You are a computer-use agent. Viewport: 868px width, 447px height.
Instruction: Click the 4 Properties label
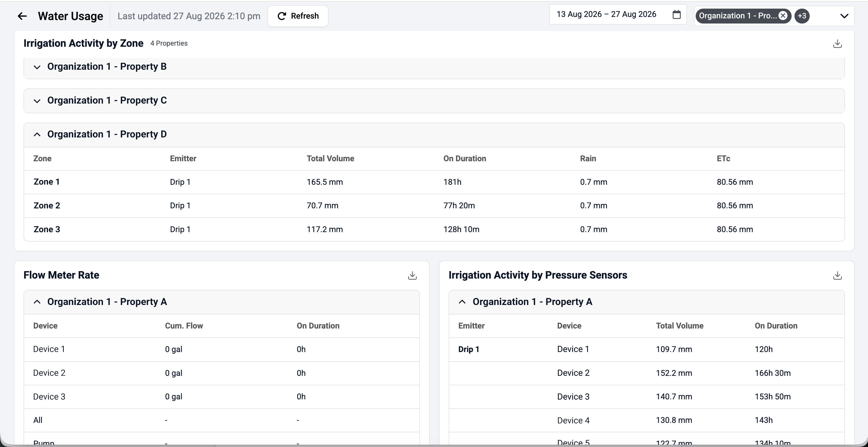(169, 43)
